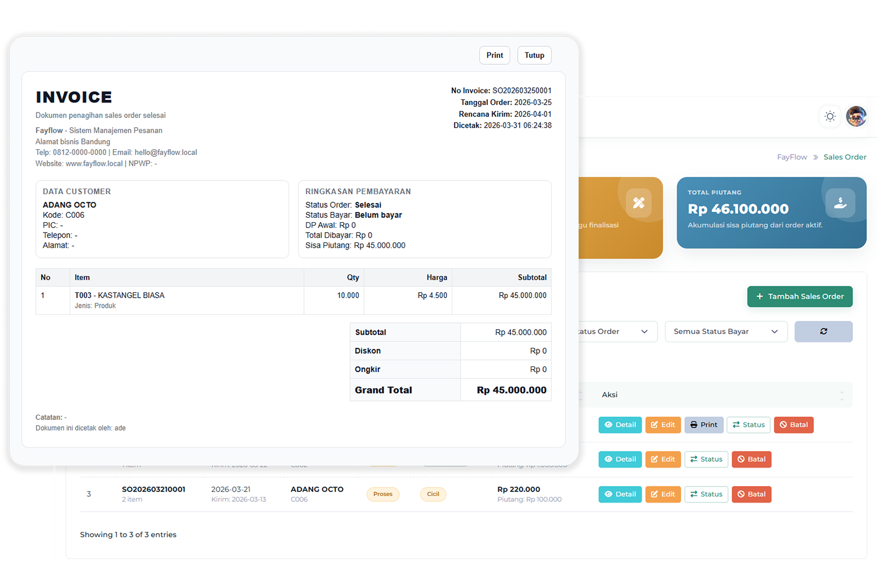Open the Semua Status Bayar dropdown

726,331
